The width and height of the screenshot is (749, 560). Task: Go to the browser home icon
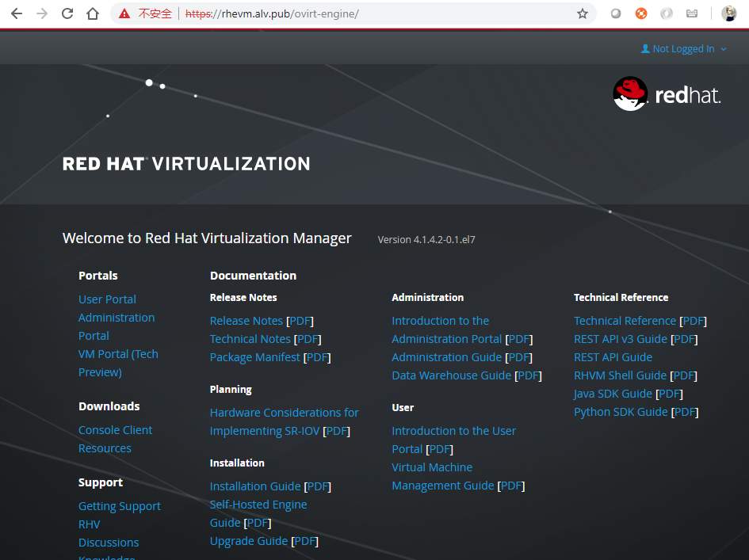[x=93, y=13]
